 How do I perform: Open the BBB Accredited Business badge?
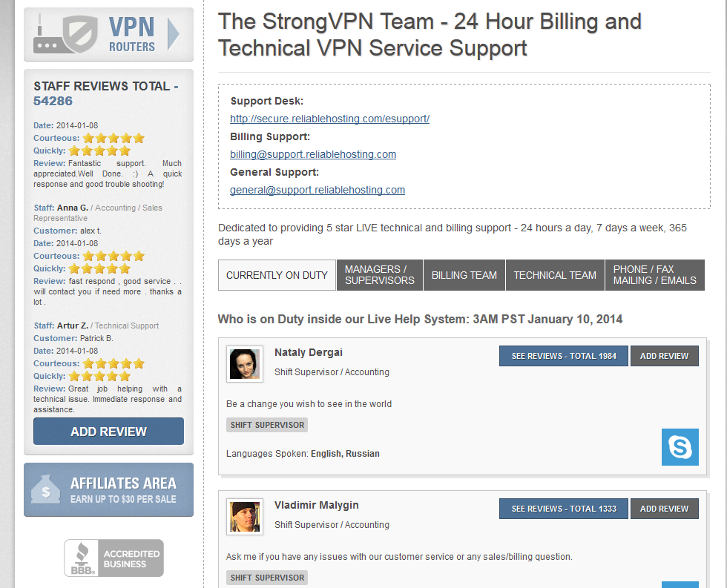(114, 558)
